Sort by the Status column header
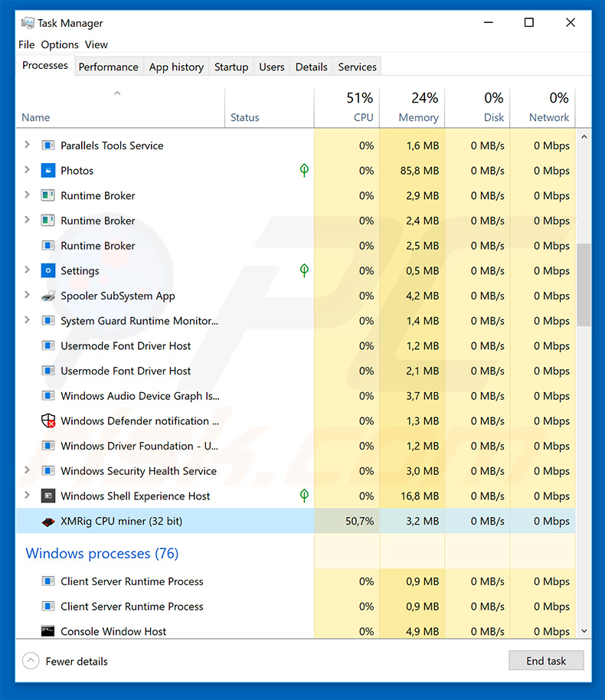Image resolution: width=605 pixels, height=700 pixels. click(x=270, y=108)
